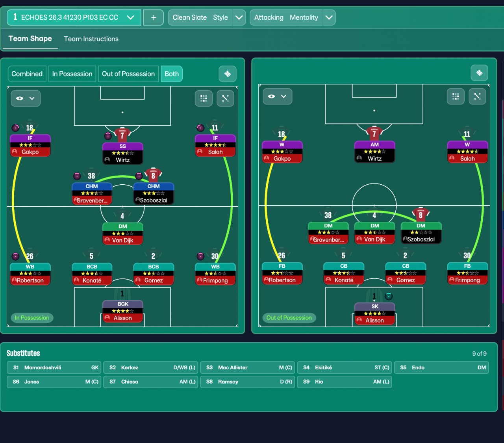
Task: Select Van Dijk DM card in possession
Action: coord(122,234)
